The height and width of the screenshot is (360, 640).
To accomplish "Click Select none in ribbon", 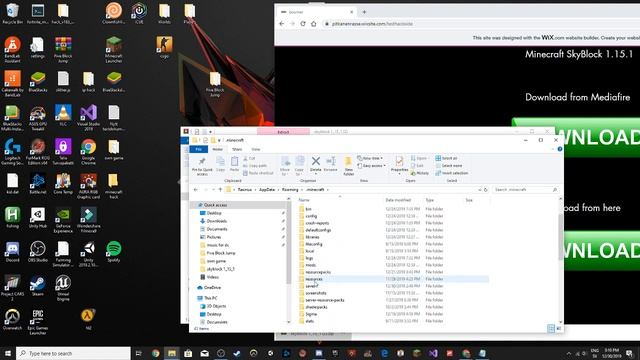I will [x=449, y=166].
